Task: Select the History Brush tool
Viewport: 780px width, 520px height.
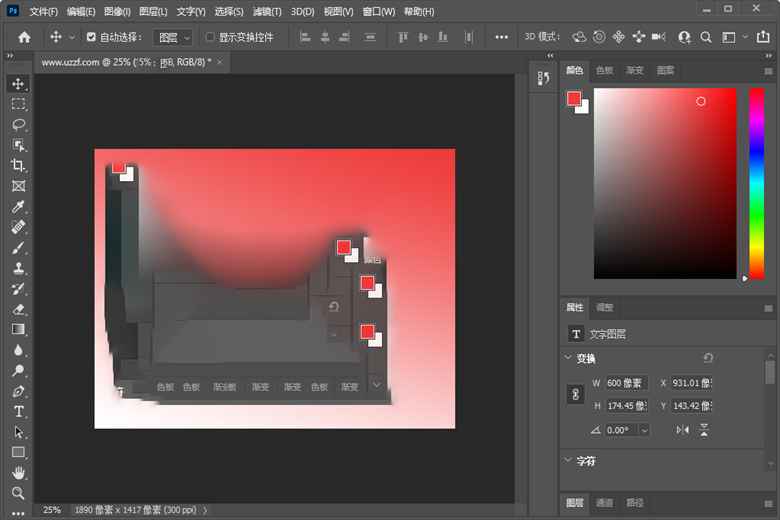Action: coord(18,289)
